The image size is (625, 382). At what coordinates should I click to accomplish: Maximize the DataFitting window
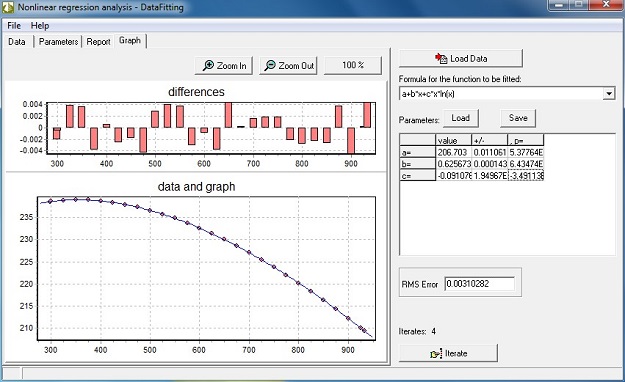click(x=579, y=5)
